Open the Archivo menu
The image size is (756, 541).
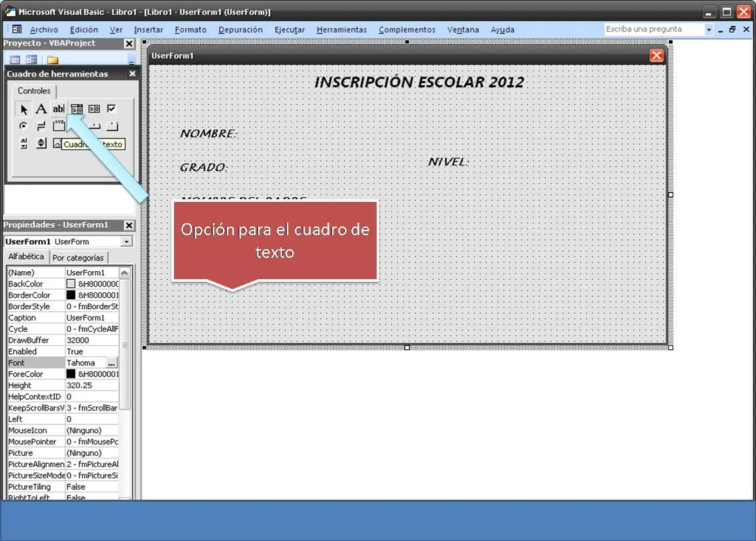tap(44, 30)
